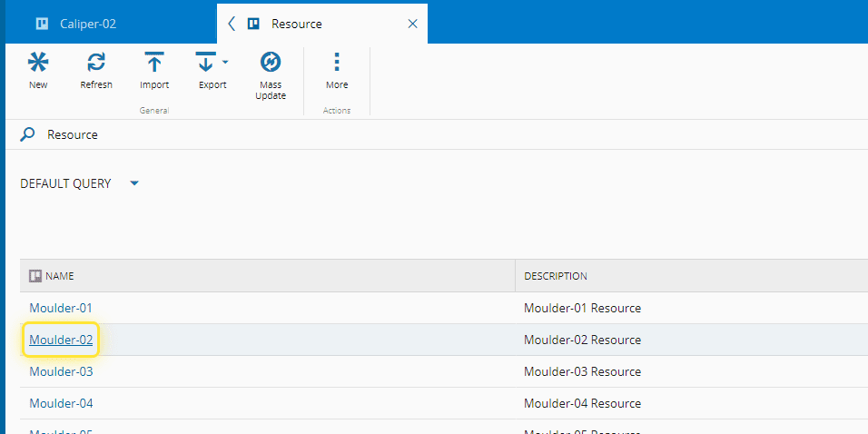
Task: Open the More actions menu
Action: [x=337, y=63]
